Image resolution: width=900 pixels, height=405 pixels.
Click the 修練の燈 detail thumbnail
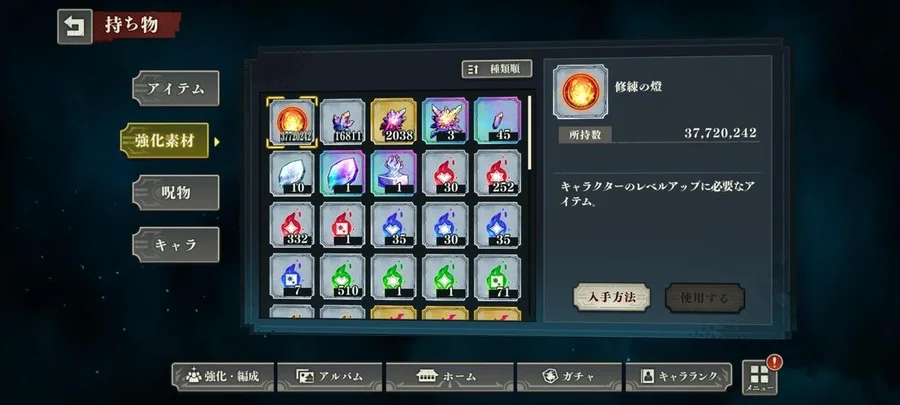coord(580,91)
